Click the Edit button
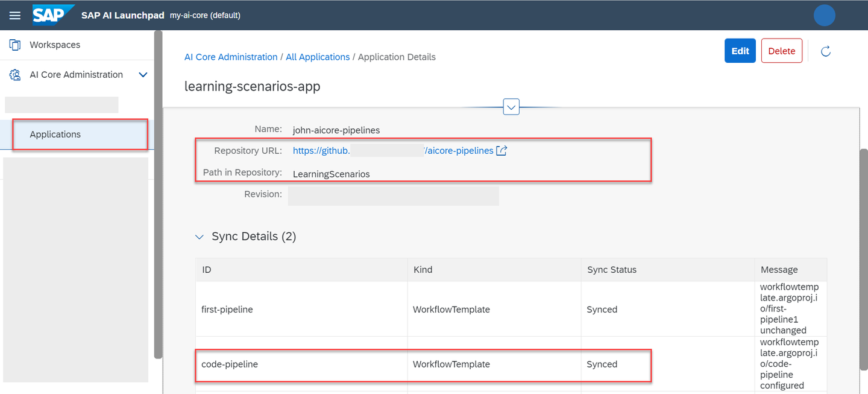This screenshot has height=394, width=868. coord(740,51)
